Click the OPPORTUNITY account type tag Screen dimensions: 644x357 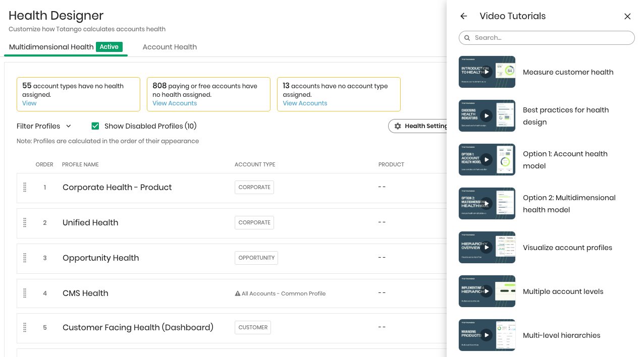256,258
